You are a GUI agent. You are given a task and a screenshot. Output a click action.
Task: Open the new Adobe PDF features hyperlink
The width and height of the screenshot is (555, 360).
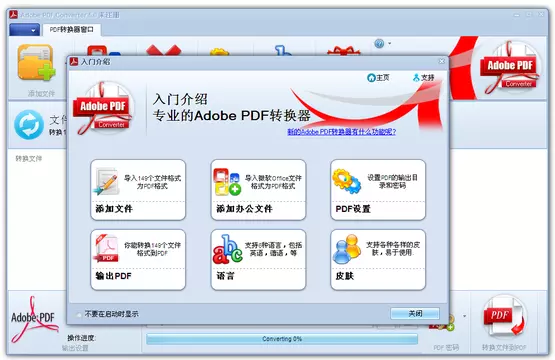342,132
